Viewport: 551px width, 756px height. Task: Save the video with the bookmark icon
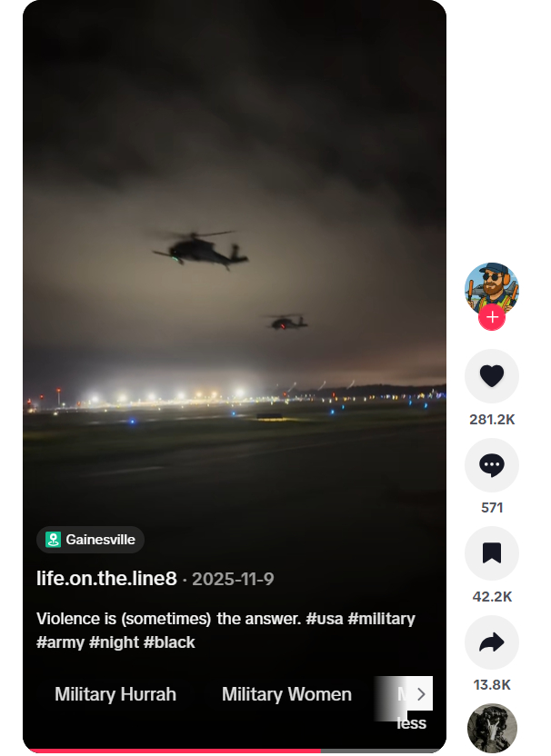tap(491, 553)
